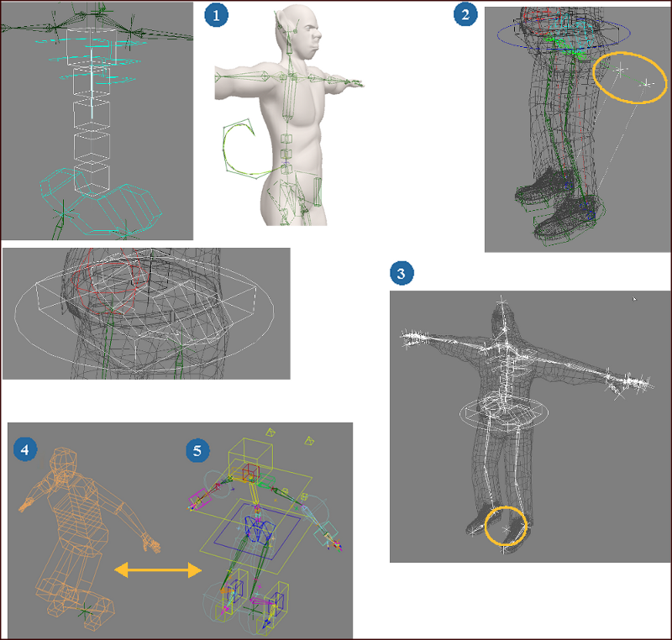Select the spine cube-chain rig viewport image
Viewport: 672px width, 640px height.
(97, 121)
